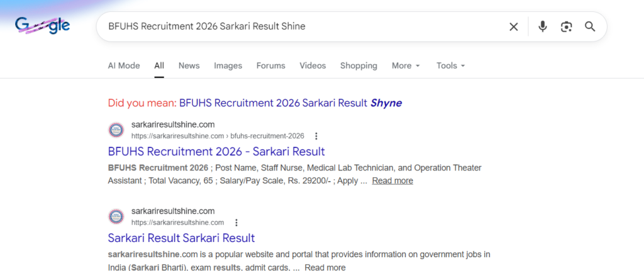Click the 'Did you mean' Shyne suggestion
Screen dimensions: 644x271
(x=290, y=103)
